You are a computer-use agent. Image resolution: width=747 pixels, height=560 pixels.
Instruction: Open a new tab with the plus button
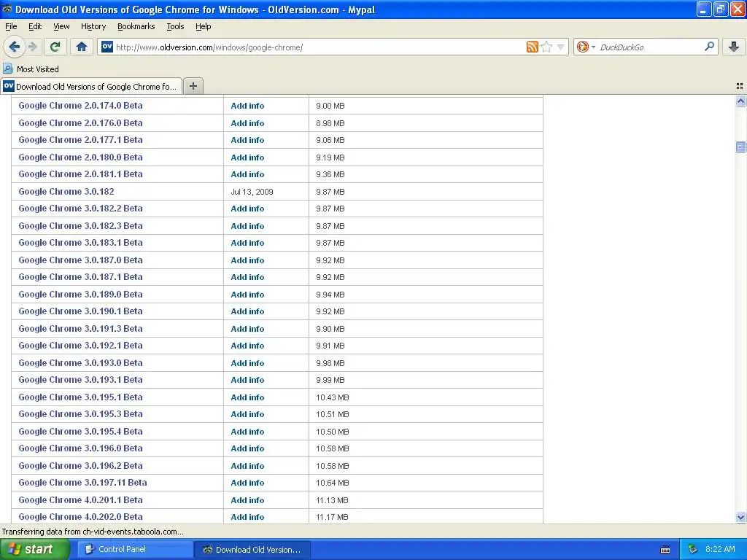point(193,86)
